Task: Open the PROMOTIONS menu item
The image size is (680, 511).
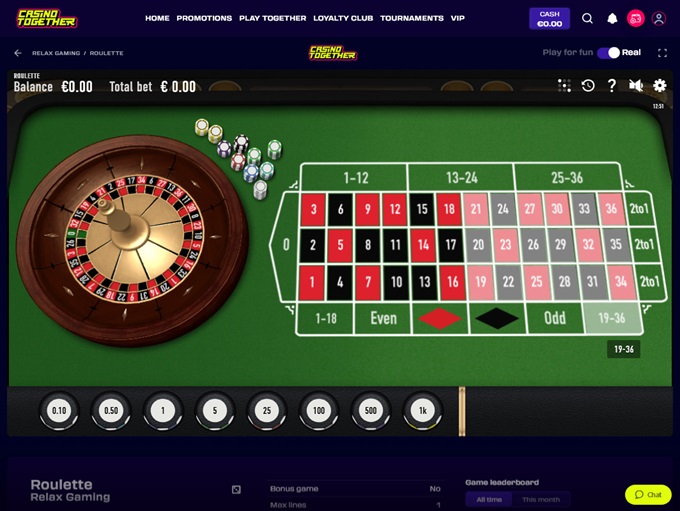Action: tap(204, 18)
